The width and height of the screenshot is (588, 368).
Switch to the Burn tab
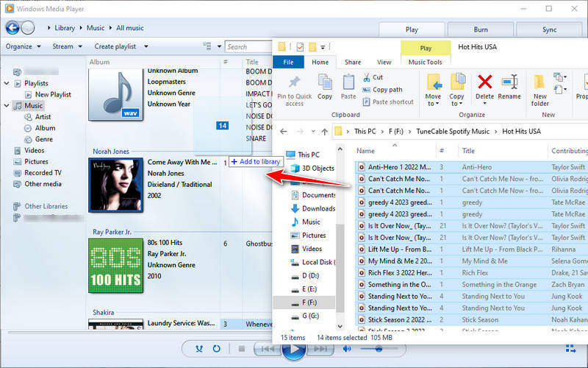coord(481,29)
